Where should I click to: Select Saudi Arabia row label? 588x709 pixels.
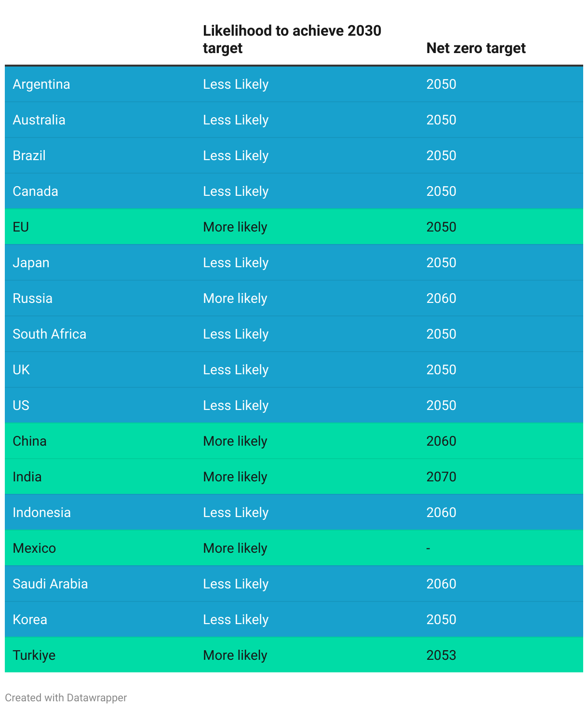50,584
